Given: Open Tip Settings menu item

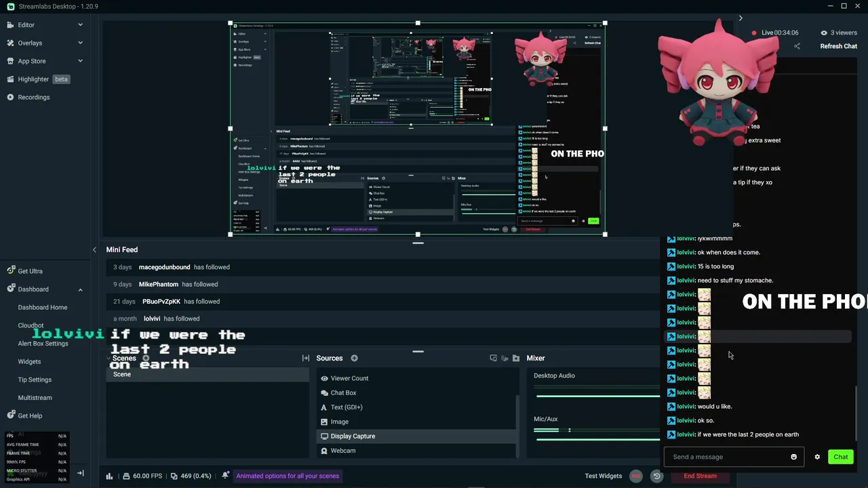Looking at the screenshot, I should point(35,380).
